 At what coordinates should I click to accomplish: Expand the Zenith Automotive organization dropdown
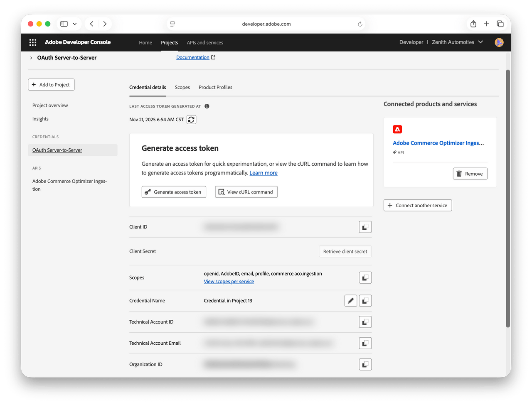point(480,42)
